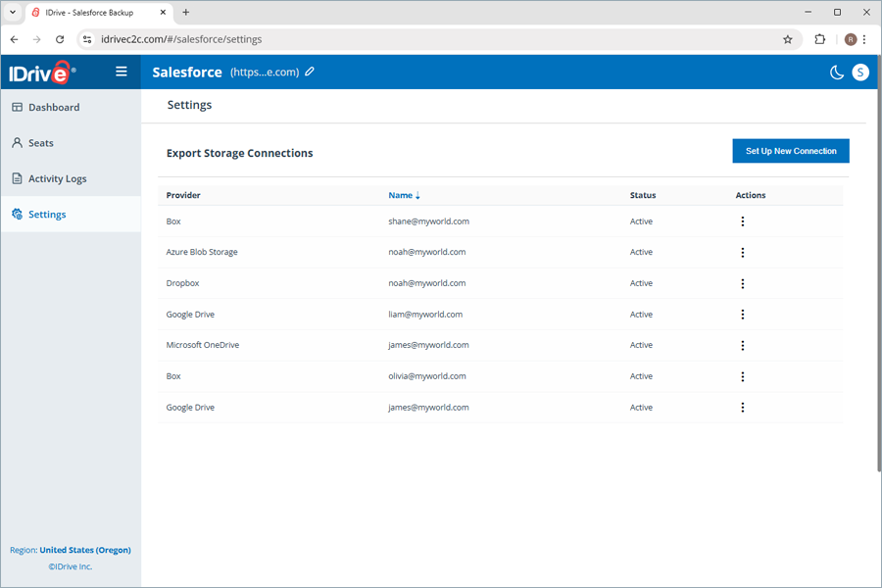Click the pencil edit icon beside Salesforce URL
882x588 pixels.
coord(310,72)
